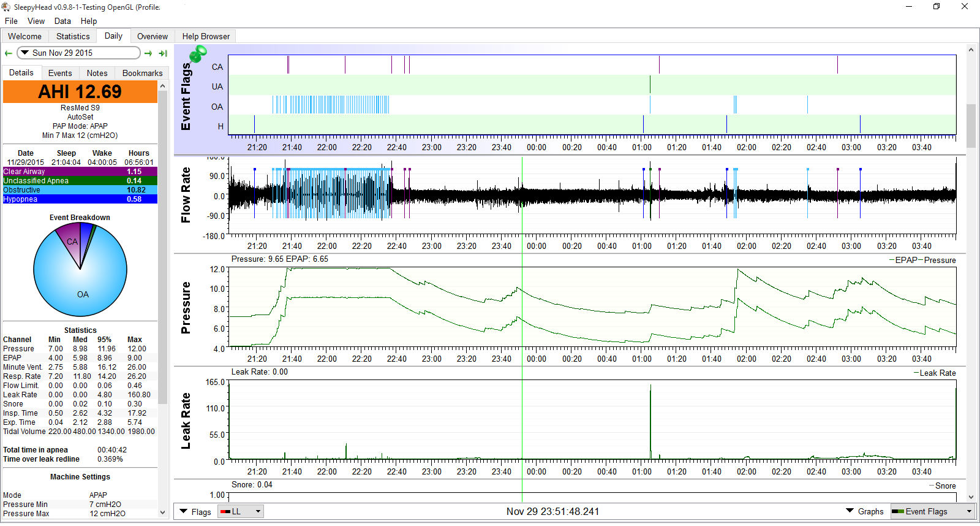Click the Machine Settings heading
This screenshot has width=980, height=526.
pyautogui.click(x=80, y=477)
